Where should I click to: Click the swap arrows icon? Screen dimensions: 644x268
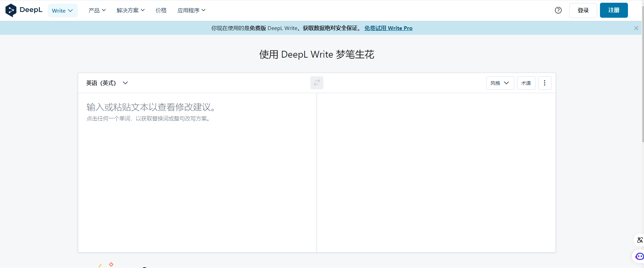click(317, 83)
